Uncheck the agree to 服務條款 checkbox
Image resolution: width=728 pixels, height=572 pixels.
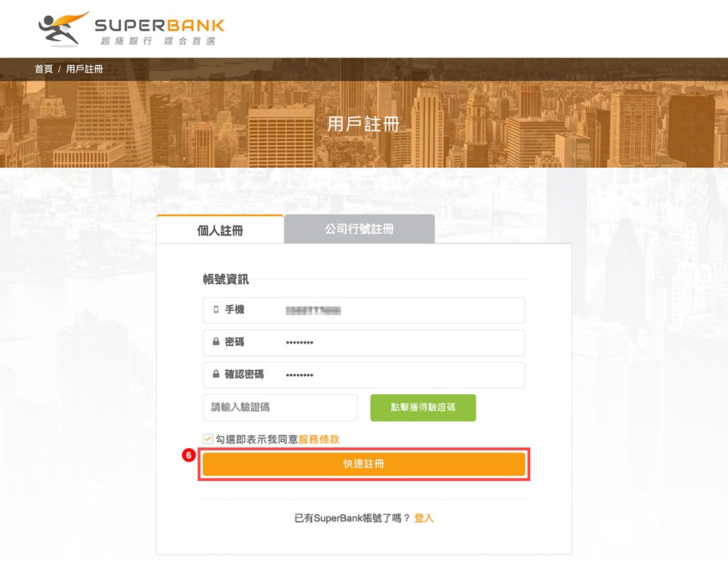coord(208,439)
